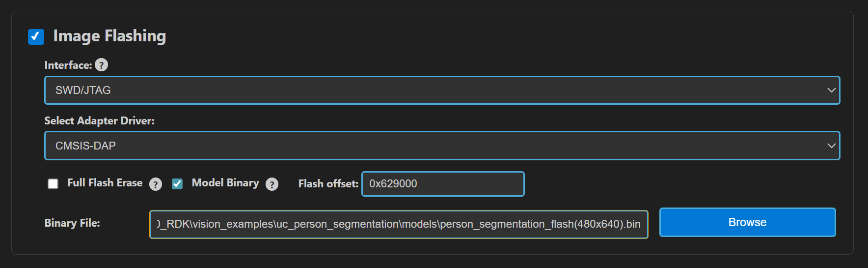Focus the Flash offset 0x629000 field
This screenshot has width=868, height=268.
click(443, 184)
